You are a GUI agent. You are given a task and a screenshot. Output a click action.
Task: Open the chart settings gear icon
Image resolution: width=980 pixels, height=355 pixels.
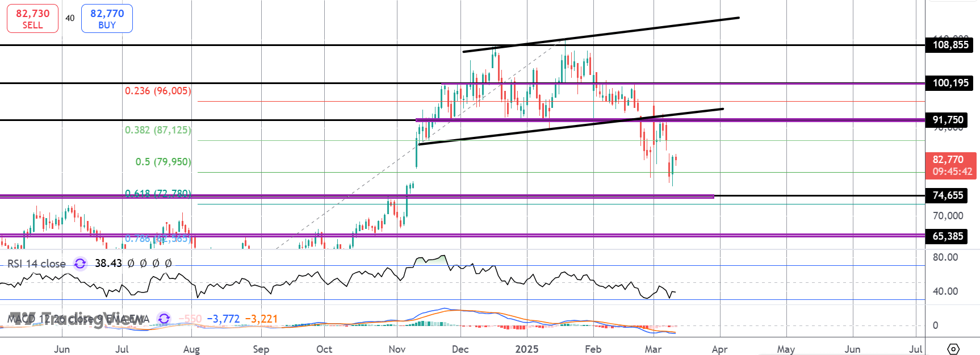[x=953, y=349]
